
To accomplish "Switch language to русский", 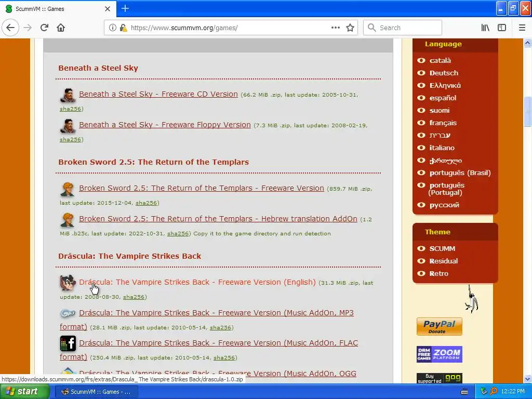I will pyautogui.click(x=444, y=205).
